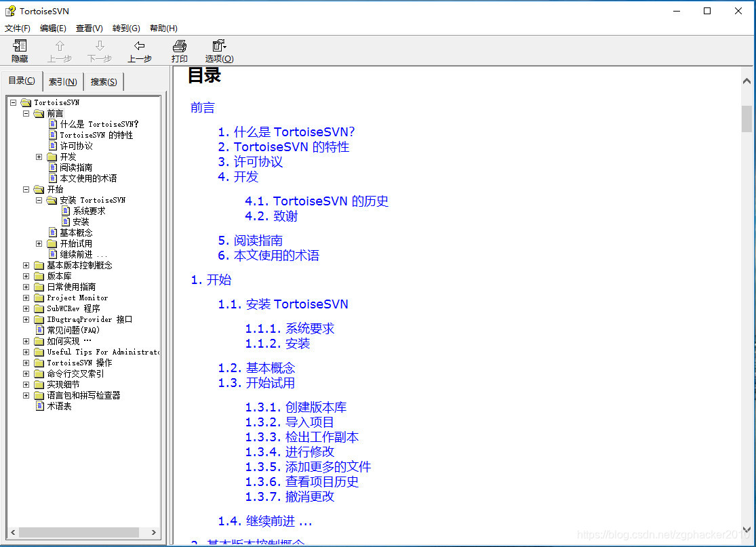Switch to the 索引(N) tab
756x547 pixels.
pyautogui.click(x=62, y=82)
